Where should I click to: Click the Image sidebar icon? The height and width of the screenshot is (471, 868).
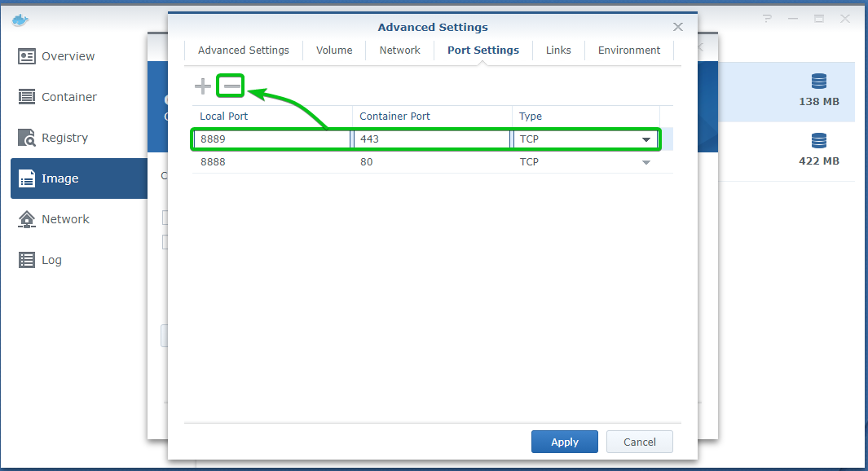(27, 178)
